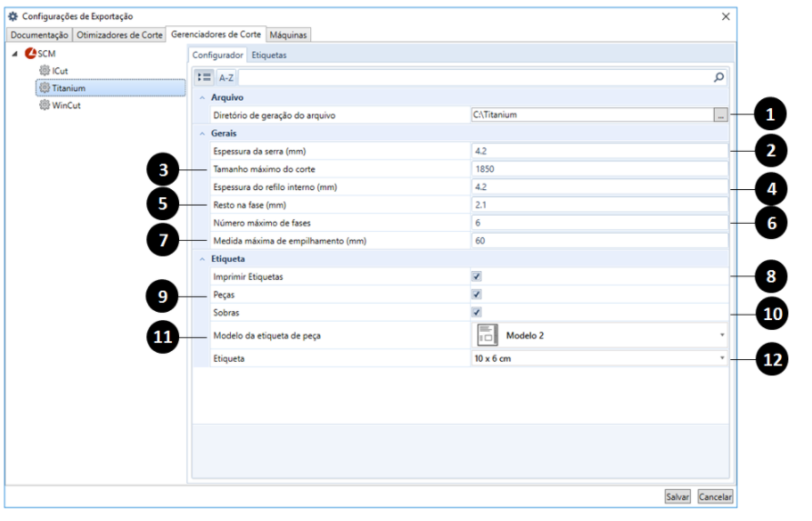Switch to the Etiquetas sub-tab
The height and width of the screenshot is (521, 812).
pos(269,55)
